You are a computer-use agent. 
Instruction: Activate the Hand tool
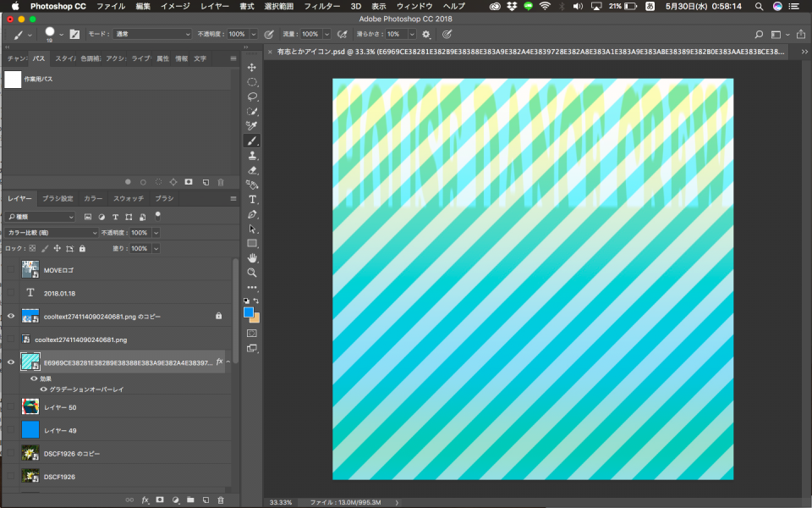coord(252,258)
